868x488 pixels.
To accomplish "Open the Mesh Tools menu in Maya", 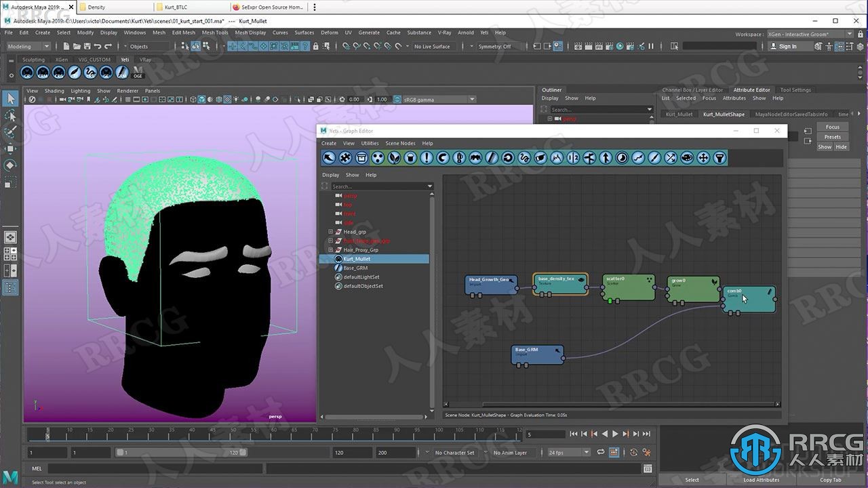I will (215, 33).
